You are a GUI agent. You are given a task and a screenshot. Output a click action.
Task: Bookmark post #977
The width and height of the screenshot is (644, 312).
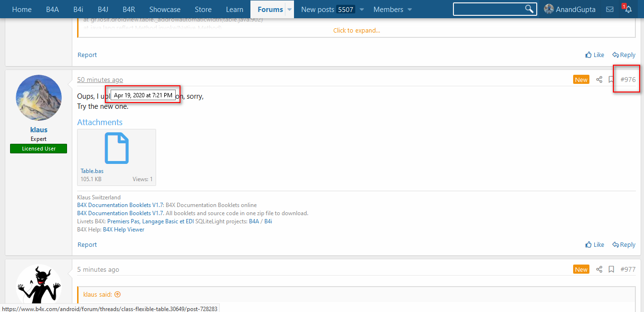611,269
